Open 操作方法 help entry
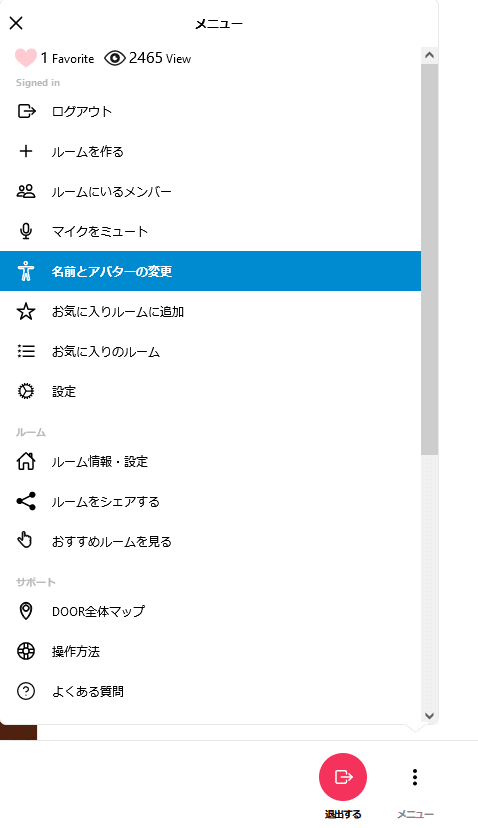 210,651
